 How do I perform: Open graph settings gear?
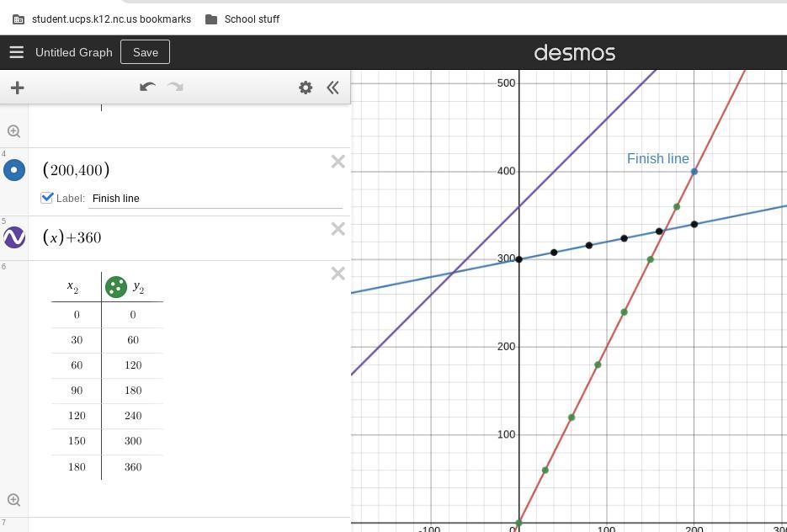point(306,88)
